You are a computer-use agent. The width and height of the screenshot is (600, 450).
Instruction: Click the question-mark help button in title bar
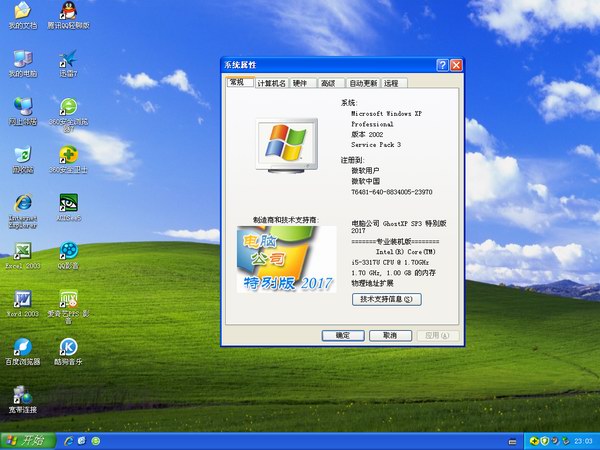click(x=442, y=65)
